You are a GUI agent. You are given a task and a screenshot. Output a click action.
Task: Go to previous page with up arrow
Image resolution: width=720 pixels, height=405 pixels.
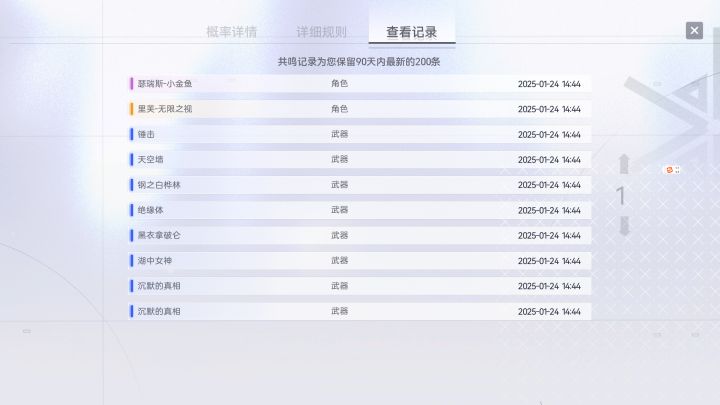coord(624,164)
